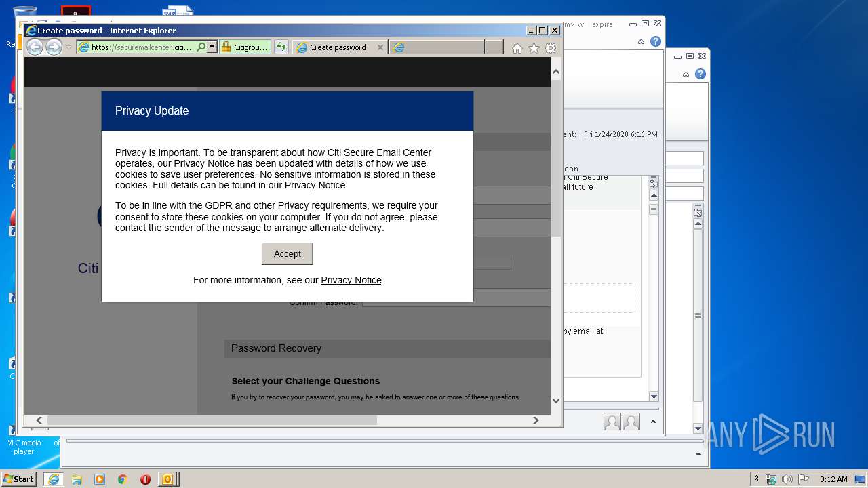The width and height of the screenshot is (868, 488).
Task: Click the IE horizontal scrollbar thumb
Action: click(212, 420)
